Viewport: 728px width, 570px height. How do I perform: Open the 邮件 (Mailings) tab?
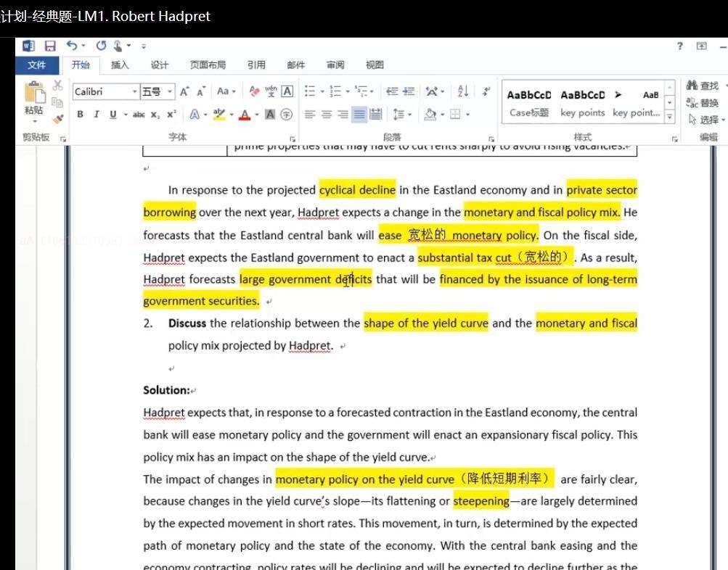(x=295, y=65)
